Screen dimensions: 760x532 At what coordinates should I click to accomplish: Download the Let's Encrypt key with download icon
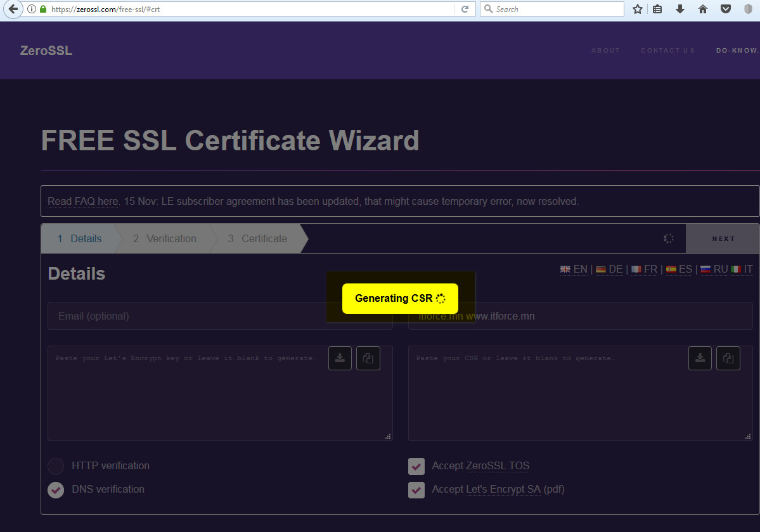click(340, 358)
